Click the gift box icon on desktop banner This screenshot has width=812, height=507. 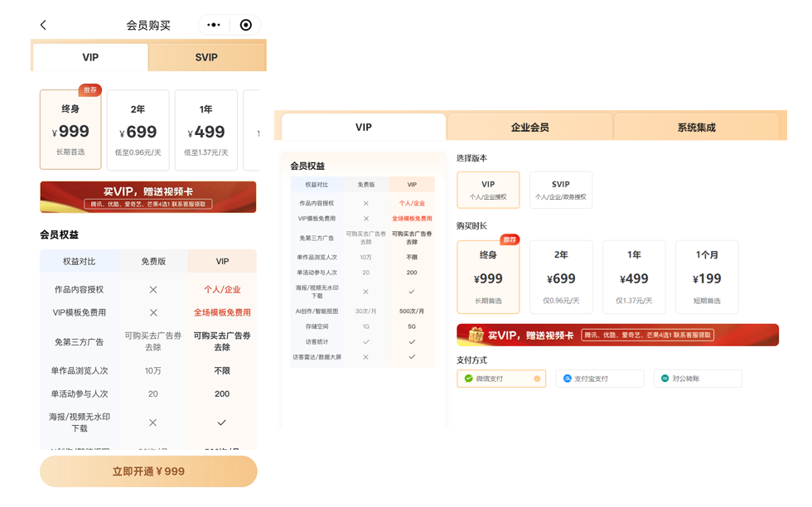pyautogui.click(x=476, y=335)
